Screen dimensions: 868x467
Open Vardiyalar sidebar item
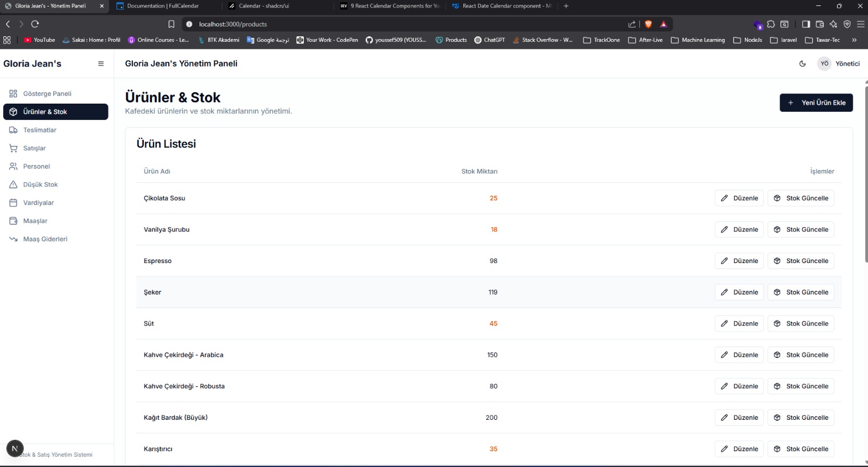pos(56,203)
